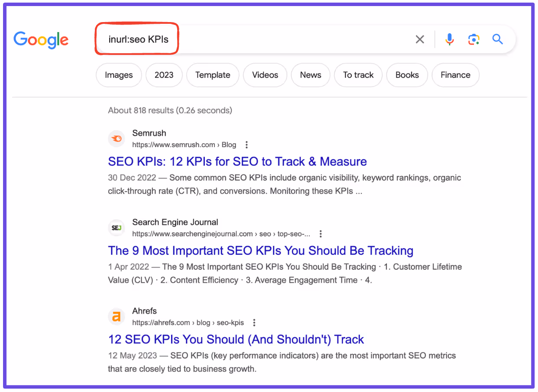Start voice search with microphone icon
Viewport: 538px width, 392px height.
[x=450, y=39]
